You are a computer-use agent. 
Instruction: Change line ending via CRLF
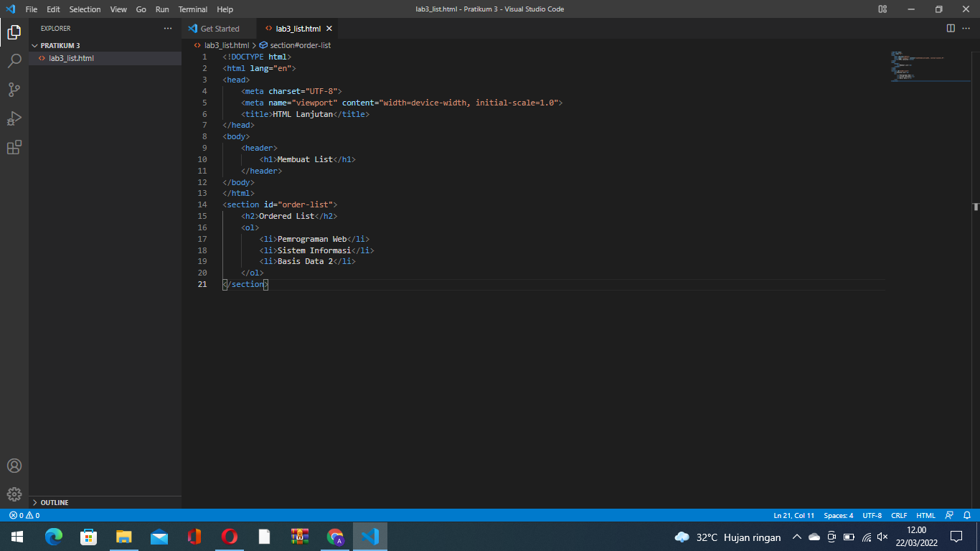899,515
